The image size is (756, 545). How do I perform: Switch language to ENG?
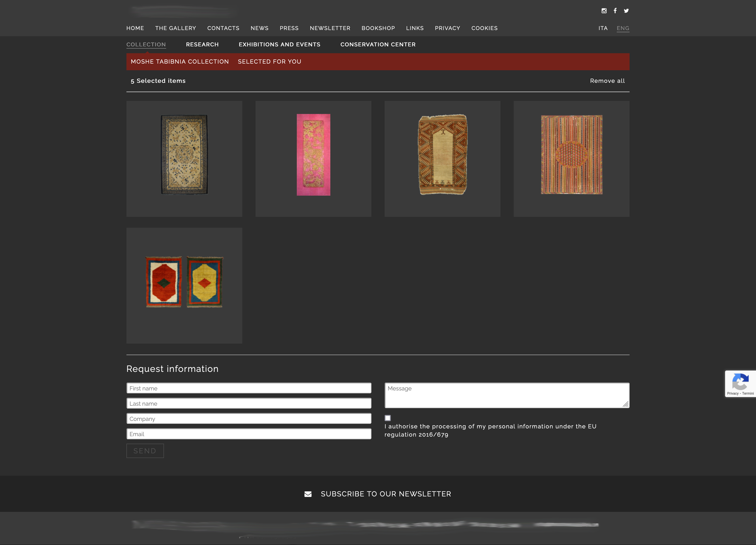[x=623, y=28]
